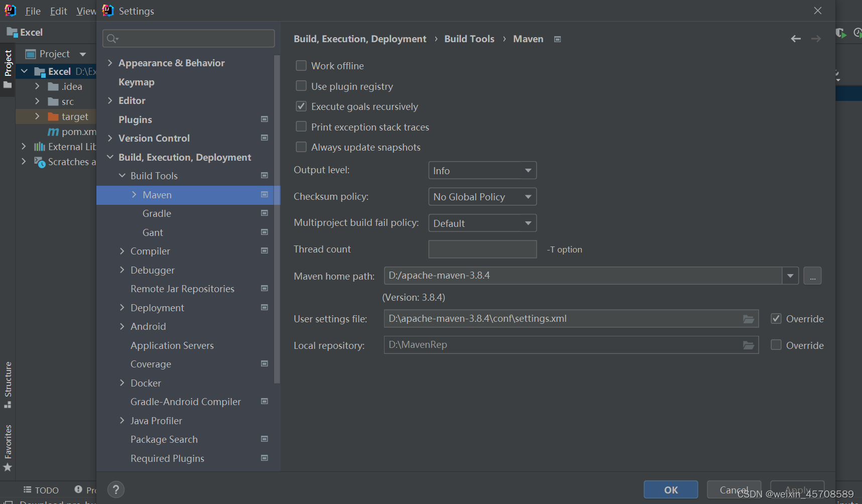The height and width of the screenshot is (504, 862).
Task: Collapse the Build Tools section
Action: (122, 175)
